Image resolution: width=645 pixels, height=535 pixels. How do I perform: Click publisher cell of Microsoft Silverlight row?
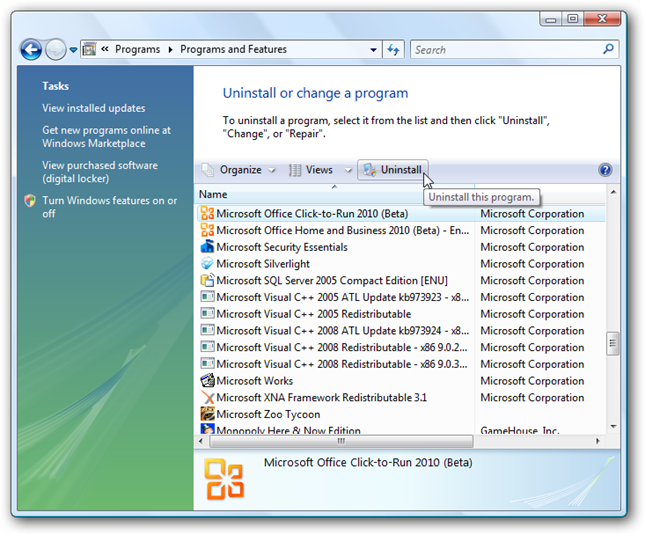[x=532, y=264]
